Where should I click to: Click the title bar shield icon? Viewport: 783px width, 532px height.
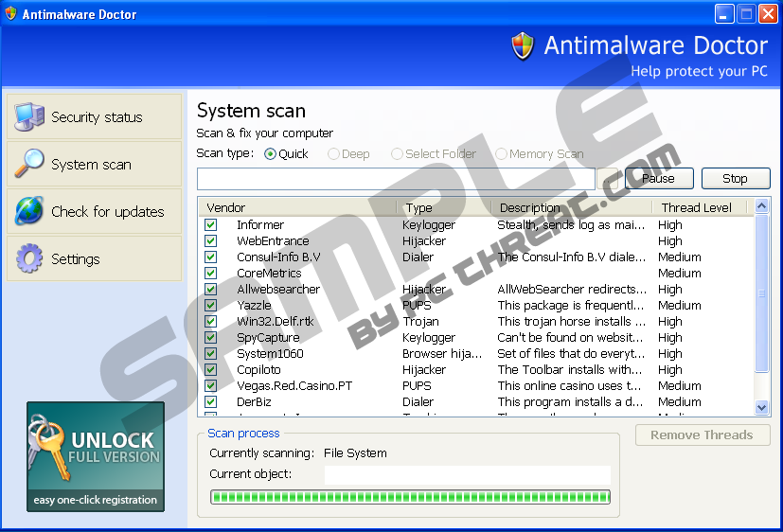pos(10,13)
